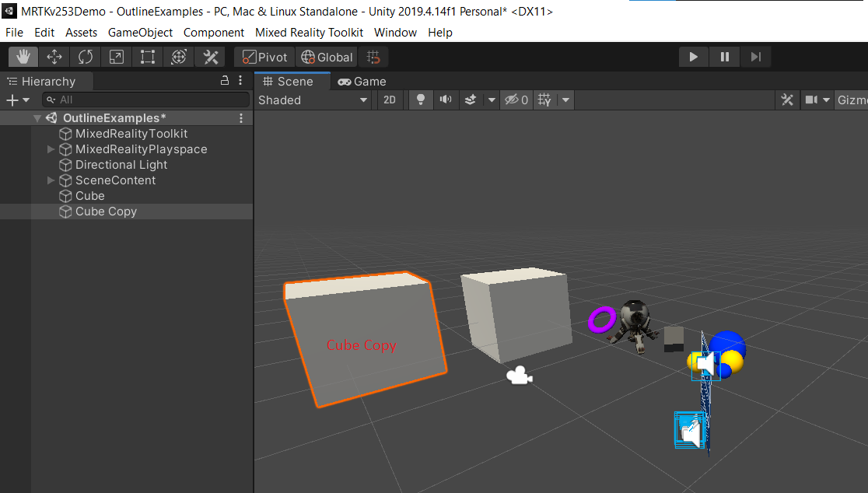Activate the combined Transform tool
Viewport: 868px width, 493px height.
point(178,56)
